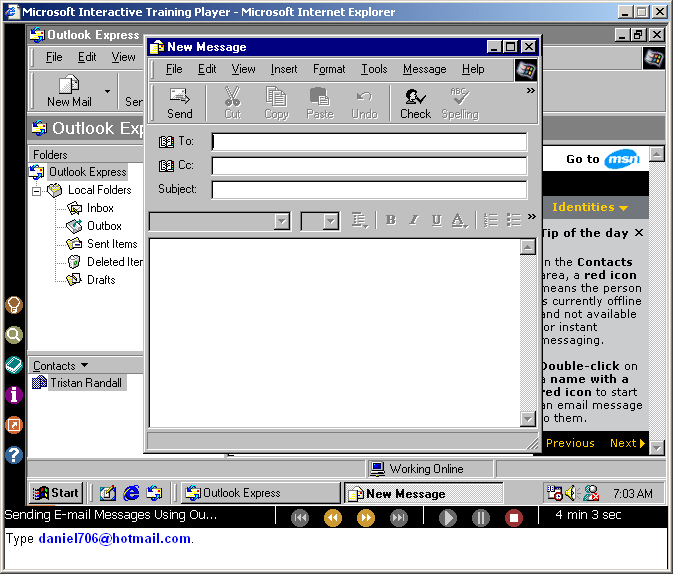Select the Deleted Items folder
The height and width of the screenshot is (574, 673).
[105, 262]
